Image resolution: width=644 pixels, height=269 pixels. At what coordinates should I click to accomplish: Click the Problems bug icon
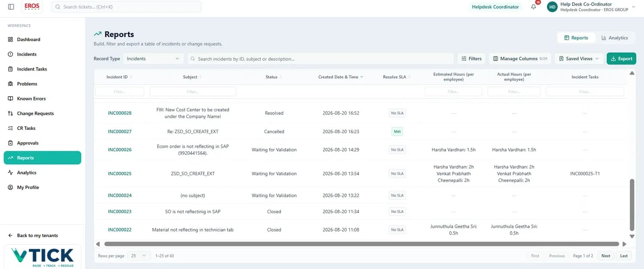[x=10, y=84]
